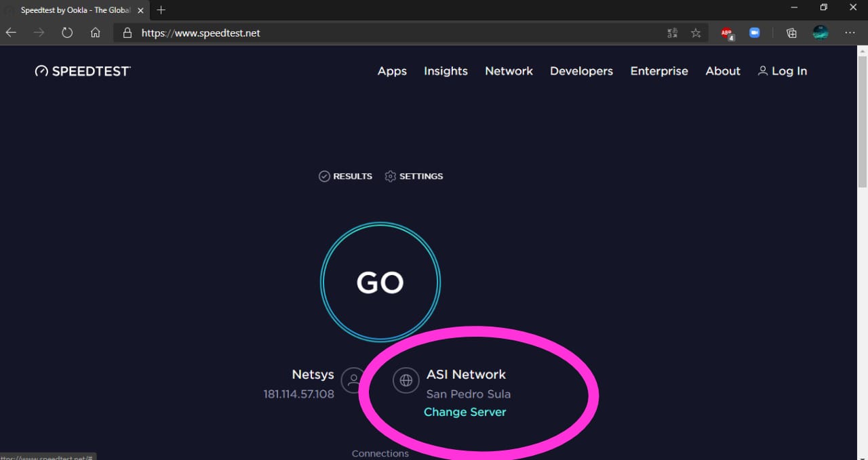Open the About menu

(x=723, y=71)
